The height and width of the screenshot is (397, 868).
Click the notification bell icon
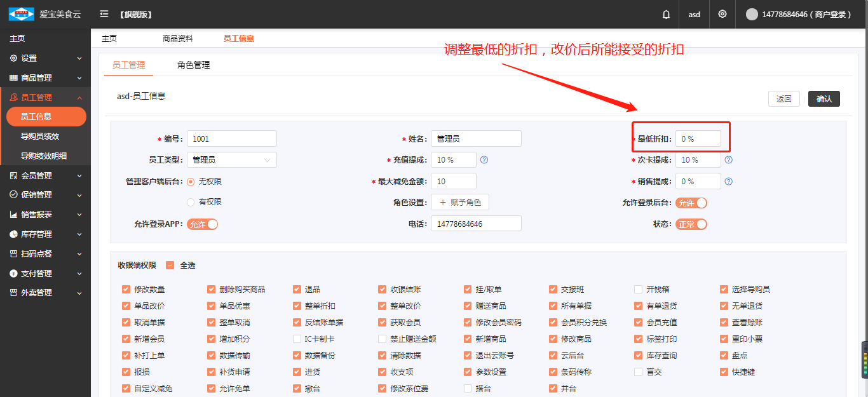(666, 14)
